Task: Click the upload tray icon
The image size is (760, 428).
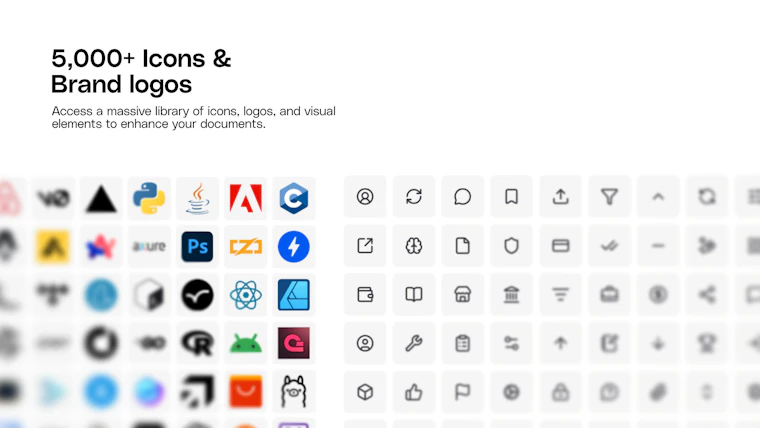Action: [x=560, y=197]
